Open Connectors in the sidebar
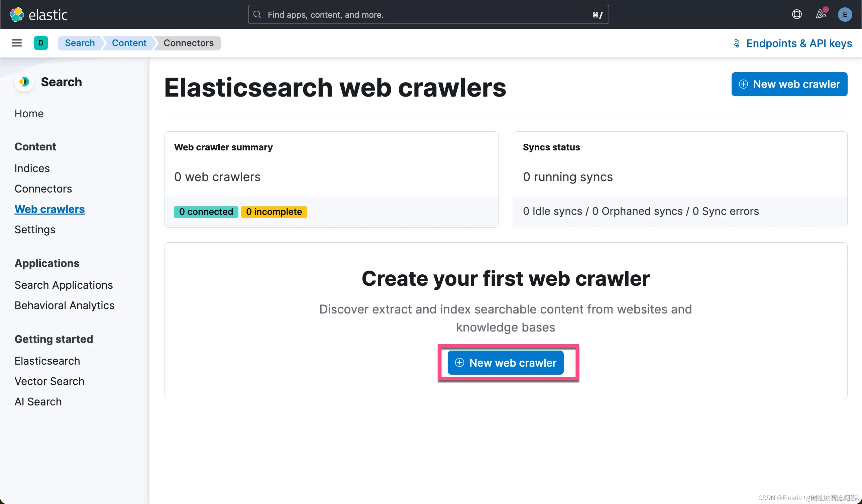Screen dimensions: 862x504 [43, 189]
